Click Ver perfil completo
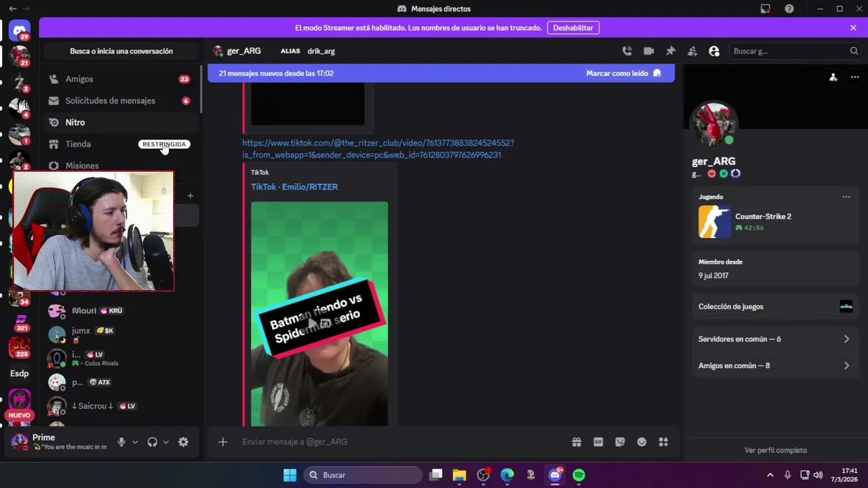Screen dimensions: 868x488 pos(775,450)
